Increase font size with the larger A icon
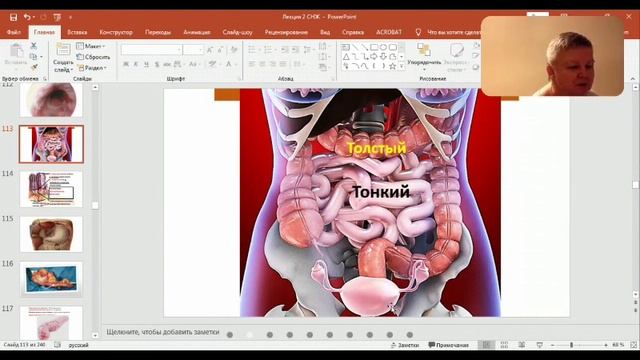640x360 pixels. click(210, 50)
